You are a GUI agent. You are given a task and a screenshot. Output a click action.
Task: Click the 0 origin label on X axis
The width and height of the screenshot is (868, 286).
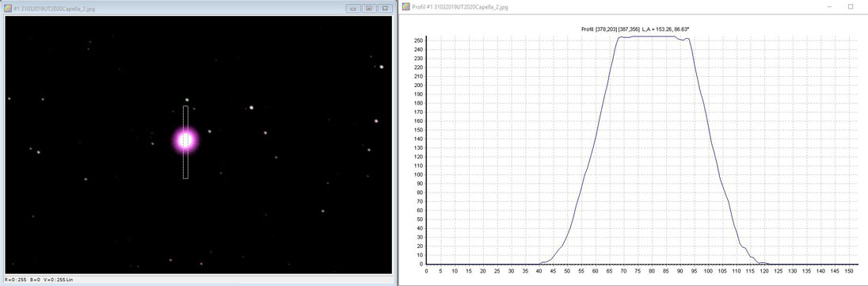coord(426,271)
